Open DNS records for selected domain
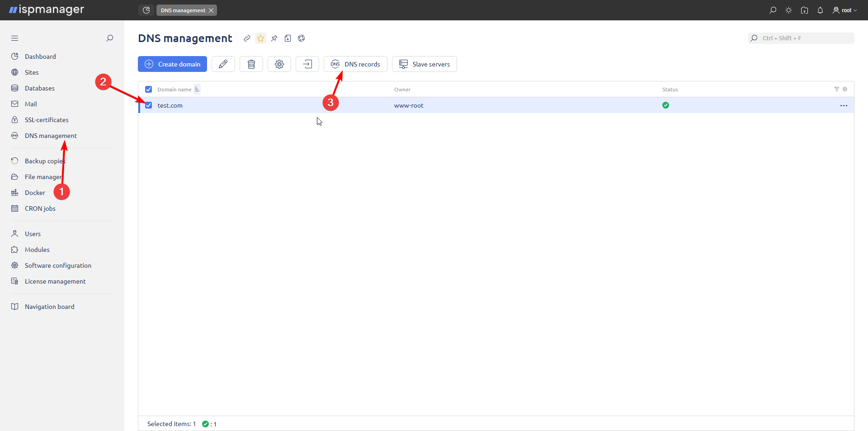The height and width of the screenshot is (431, 868). [355, 64]
